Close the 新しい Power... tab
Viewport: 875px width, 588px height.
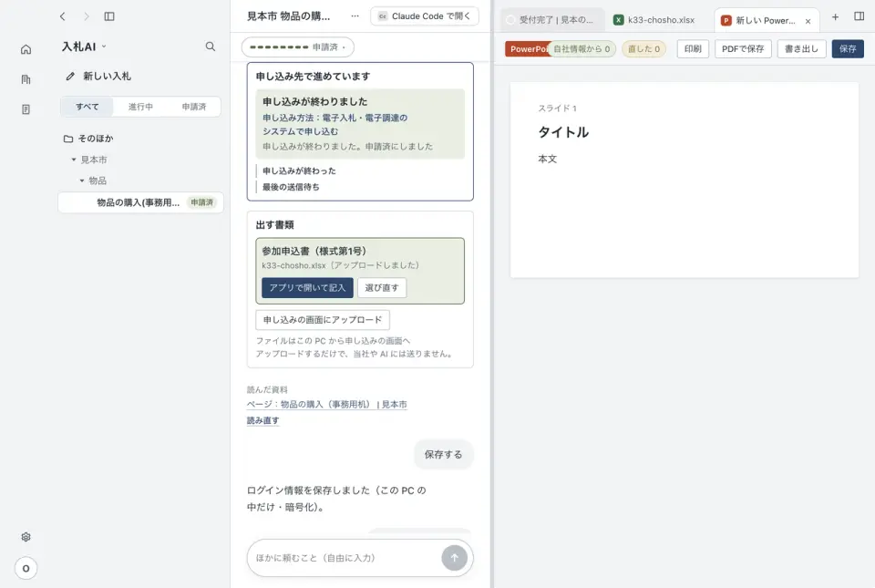click(x=808, y=21)
